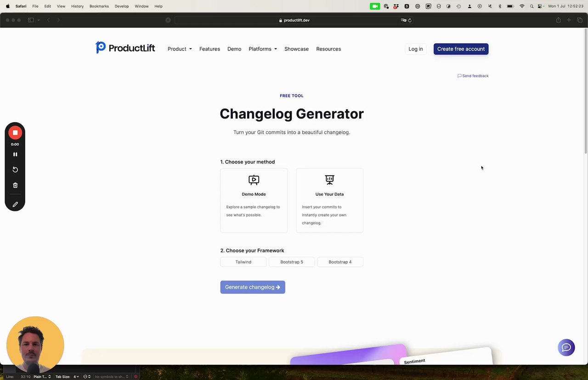
Task: Select the Demo Mode method card
Action: pyautogui.click(x=254, y=200)
